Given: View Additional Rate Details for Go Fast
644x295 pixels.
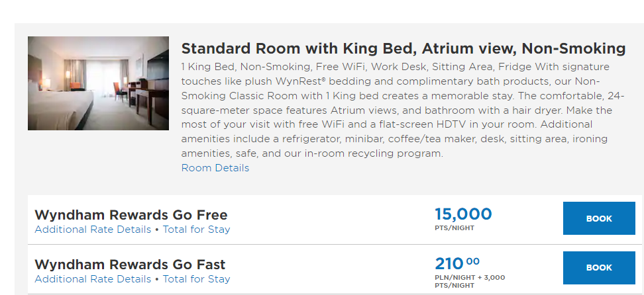Looking at the screenshot, I should point(93,279).
